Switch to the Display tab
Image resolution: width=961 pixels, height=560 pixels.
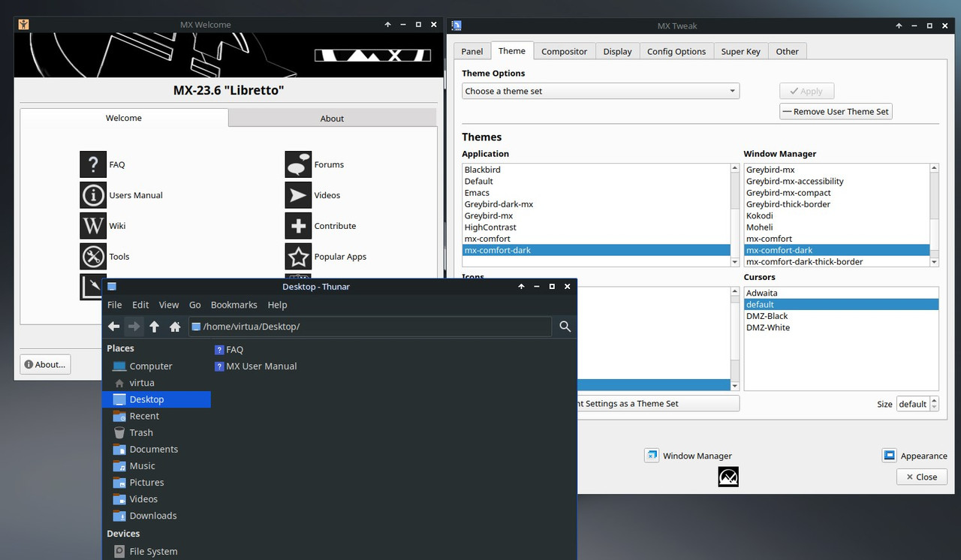coord(617,51)
